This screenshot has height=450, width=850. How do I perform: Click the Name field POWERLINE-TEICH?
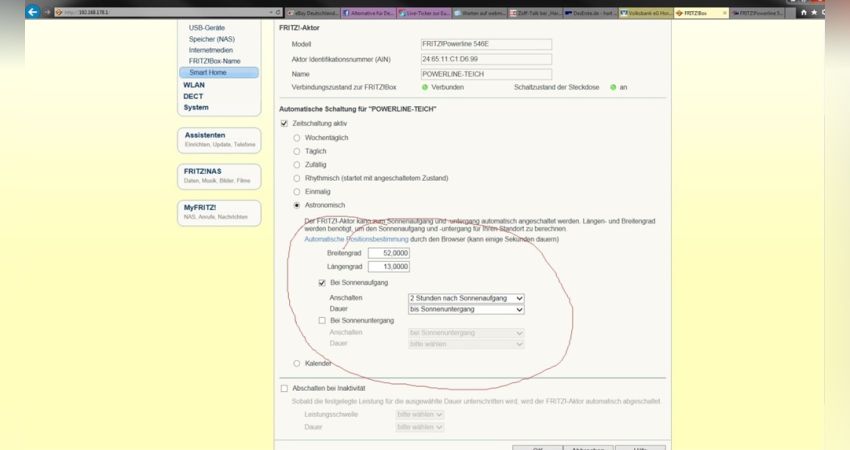486,74
